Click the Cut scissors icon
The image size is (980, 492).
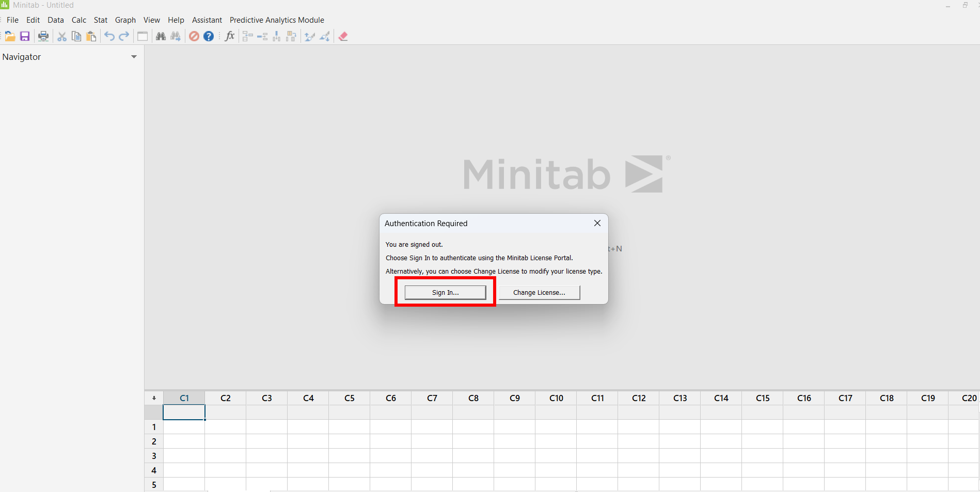click(x=62, y=36)
